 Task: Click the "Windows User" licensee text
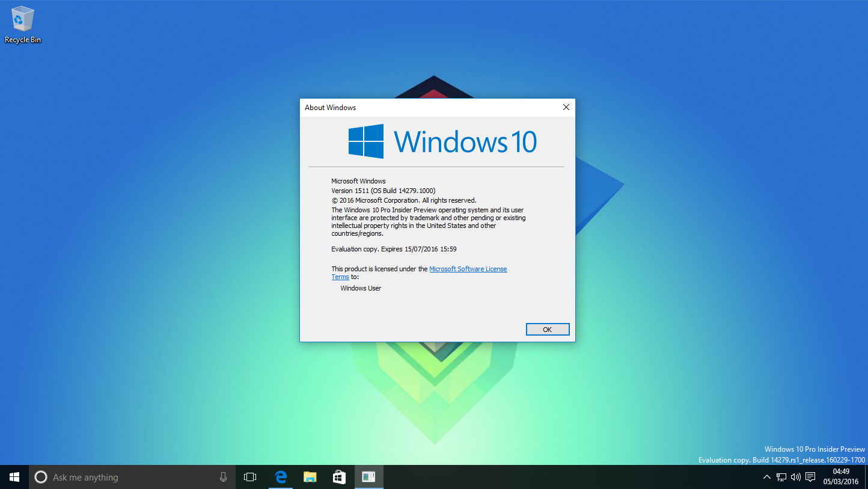tap(361, 288)
